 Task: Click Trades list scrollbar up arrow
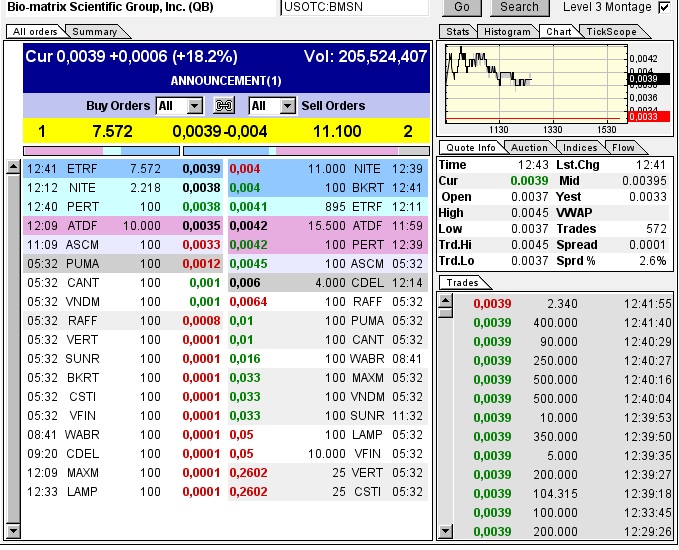pos(446,301)
